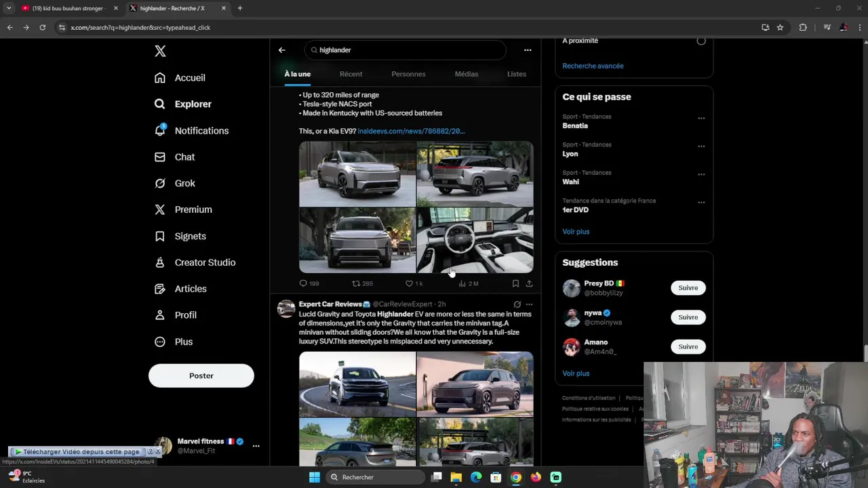
Task: Open Lucid Gravity photo in Car Reviews post
Action: pyautogui.click(x=357, y=384)
